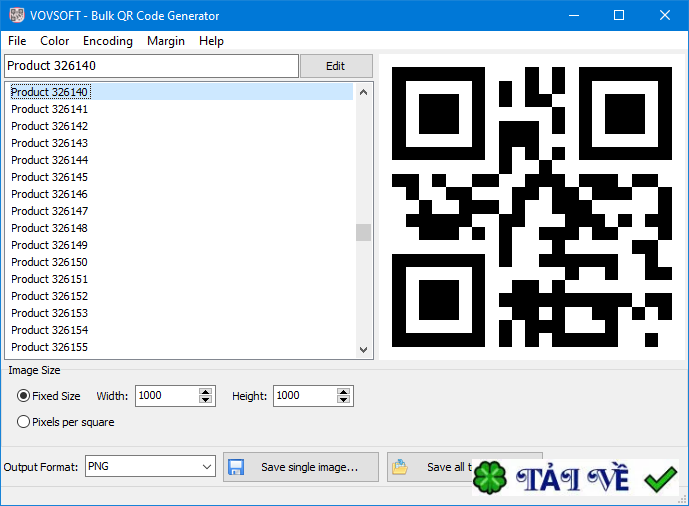Select Product 326147 in the list
Viewport: 689px width, 506px height.
coord(50,211)
